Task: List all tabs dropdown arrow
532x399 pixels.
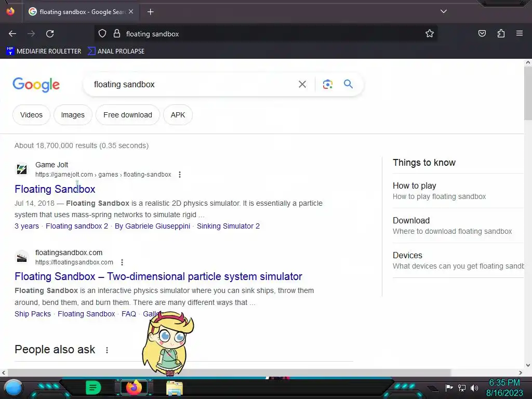Action: pyautogui.click(x=444, y=11)
